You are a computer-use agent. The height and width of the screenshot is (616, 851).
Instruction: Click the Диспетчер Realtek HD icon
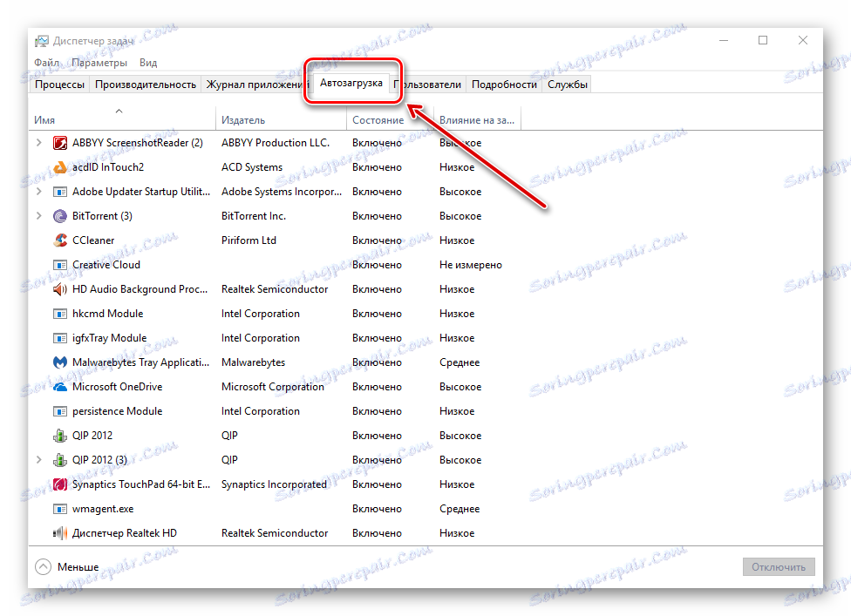(59, 533)
